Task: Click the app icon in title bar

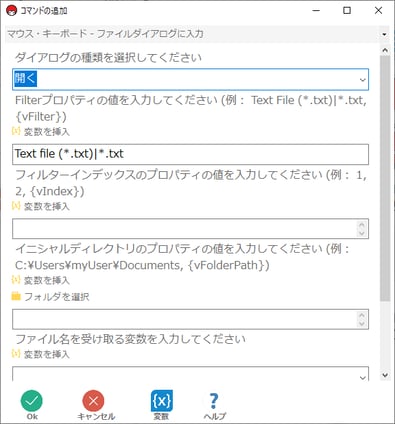Action: (x=12, y=11)
